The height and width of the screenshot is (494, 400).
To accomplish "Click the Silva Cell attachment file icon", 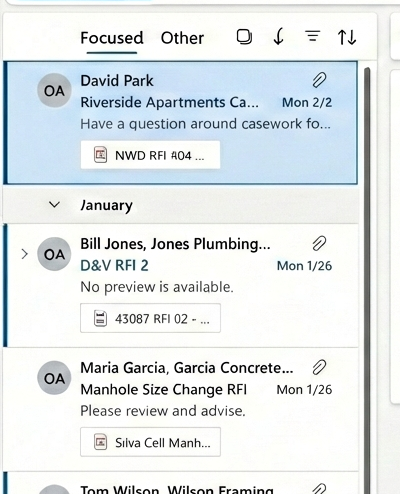I will coord(100,442).
